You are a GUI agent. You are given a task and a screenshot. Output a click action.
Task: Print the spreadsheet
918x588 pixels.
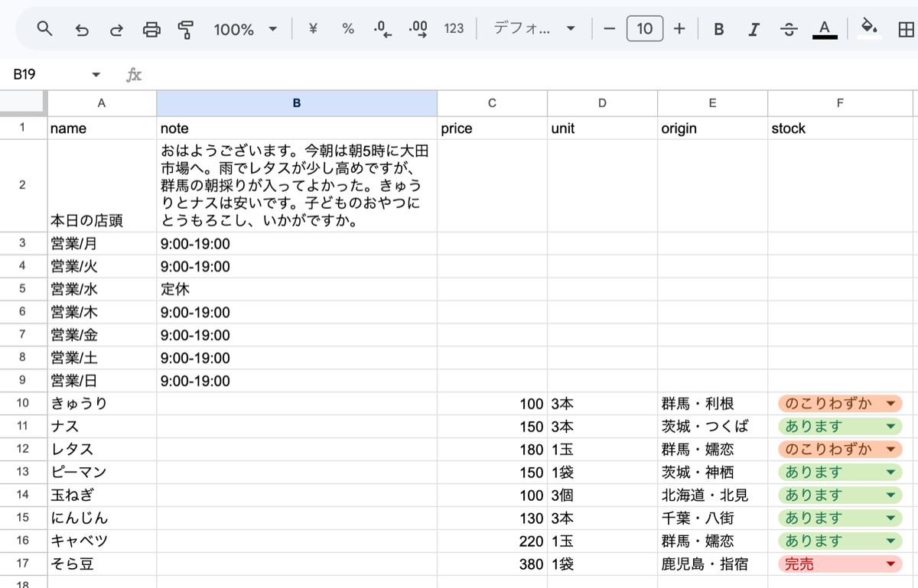click(152, 29)
